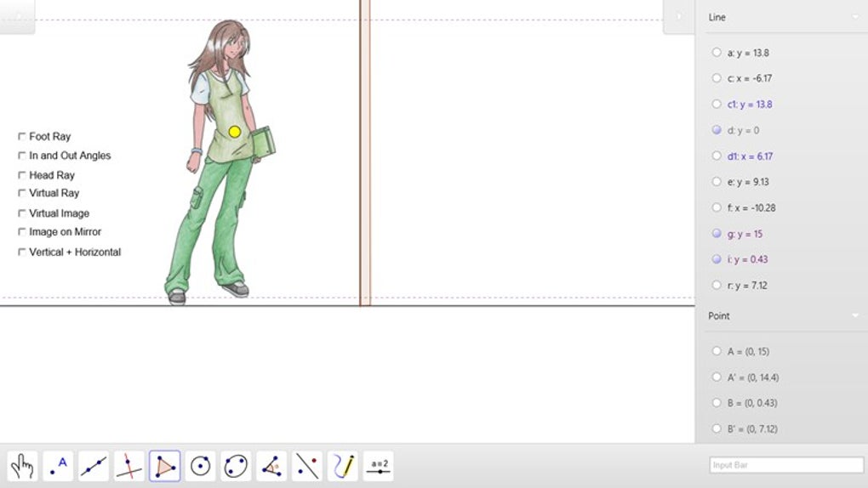Select the Pen freehand tool
This screenshot has height=488, width=868.
click(x=343, y=467)
